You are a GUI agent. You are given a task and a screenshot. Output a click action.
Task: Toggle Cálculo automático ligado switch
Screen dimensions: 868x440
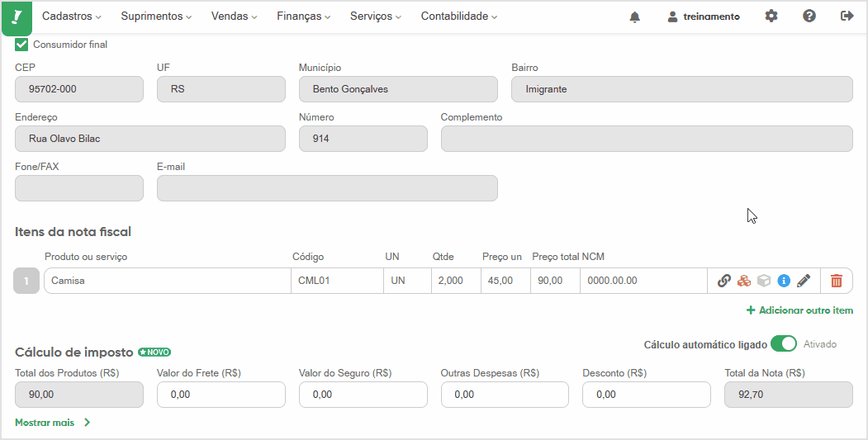(783, 343)
